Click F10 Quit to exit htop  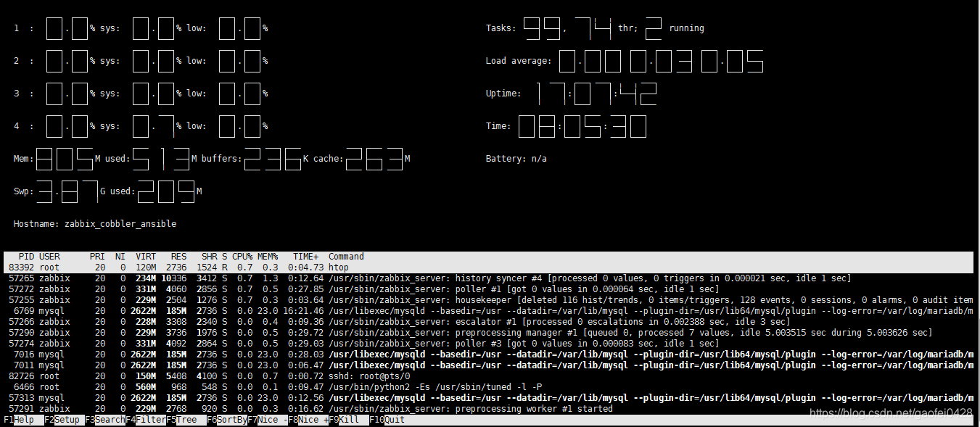pyautogui.click(x=387, y=420)
